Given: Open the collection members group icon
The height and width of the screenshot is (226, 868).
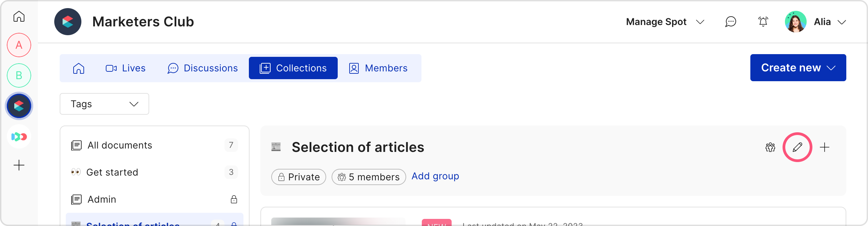Looking at the screenshot, I should tap(770, 147).
